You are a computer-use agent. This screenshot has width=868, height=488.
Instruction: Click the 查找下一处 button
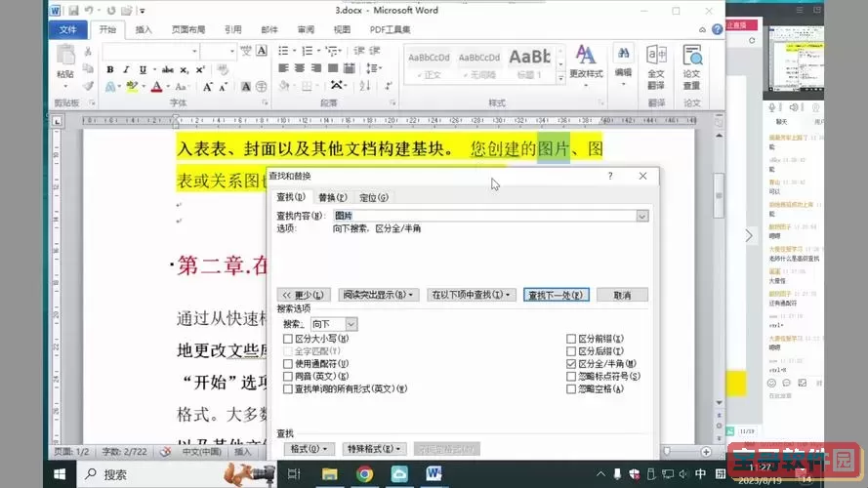557,295
